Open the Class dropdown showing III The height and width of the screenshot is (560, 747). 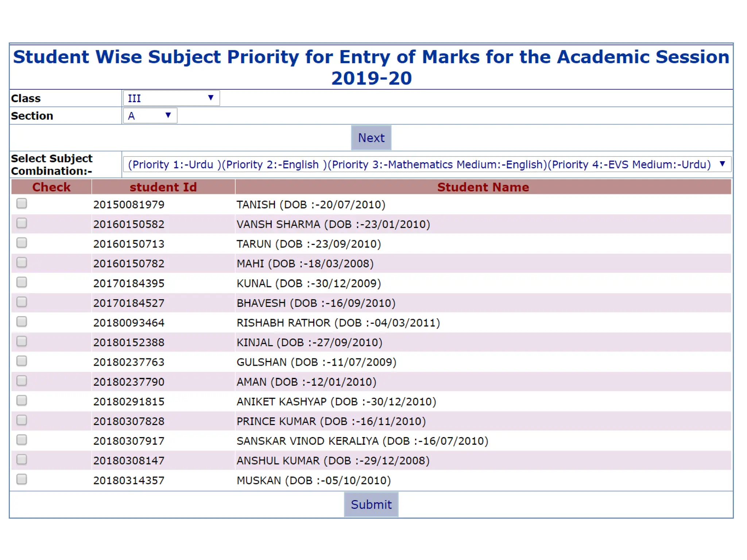(x=171, y=98)
